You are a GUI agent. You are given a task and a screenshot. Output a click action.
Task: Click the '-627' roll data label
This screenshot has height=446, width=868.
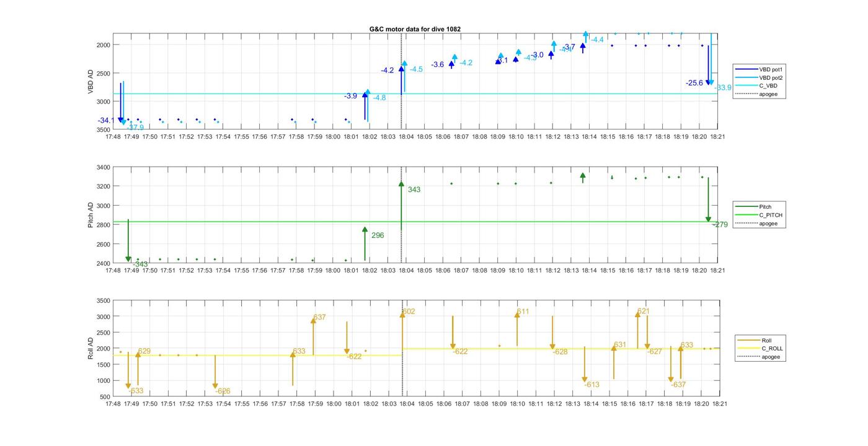pyautogui.click(x=655, y=352)
